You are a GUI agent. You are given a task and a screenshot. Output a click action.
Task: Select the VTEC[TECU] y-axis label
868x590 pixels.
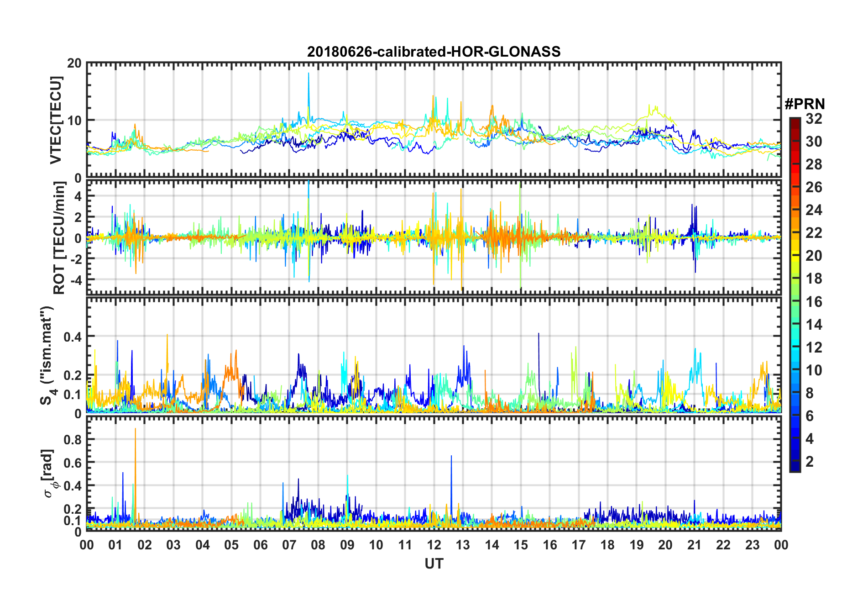[56, 120]
